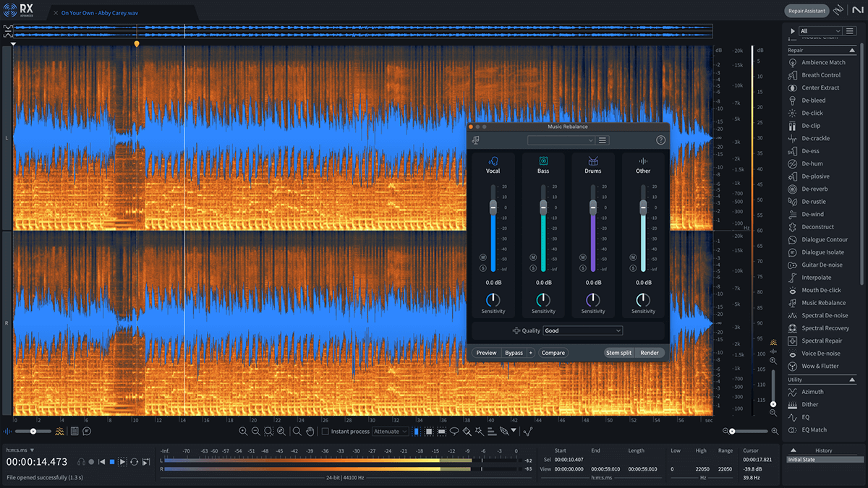The image size is (868, 488).
Task: Select the Lasso selection tool
Action: pyautogui.click(x=454, y=431)
